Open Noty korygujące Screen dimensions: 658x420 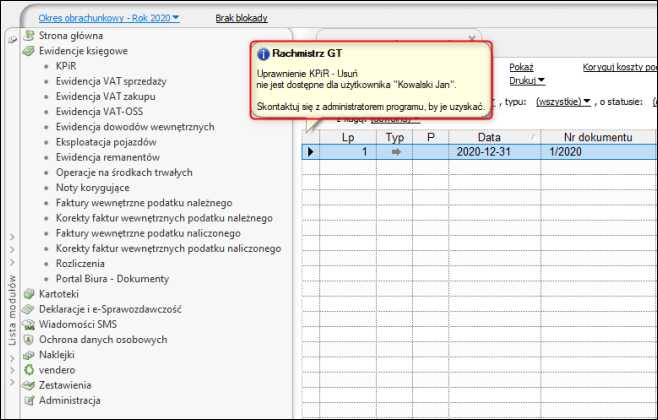coord(93,188)
